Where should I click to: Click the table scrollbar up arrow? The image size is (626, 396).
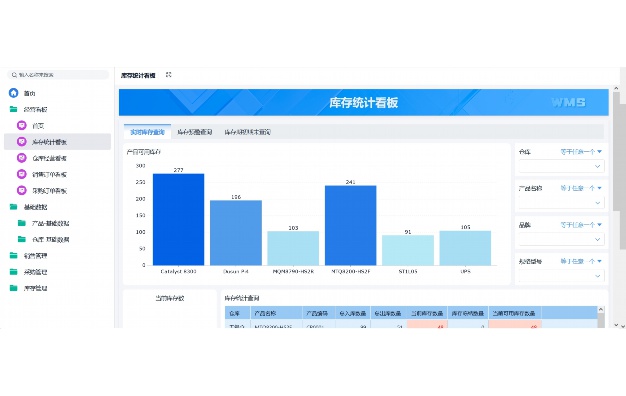pos(600,310)
